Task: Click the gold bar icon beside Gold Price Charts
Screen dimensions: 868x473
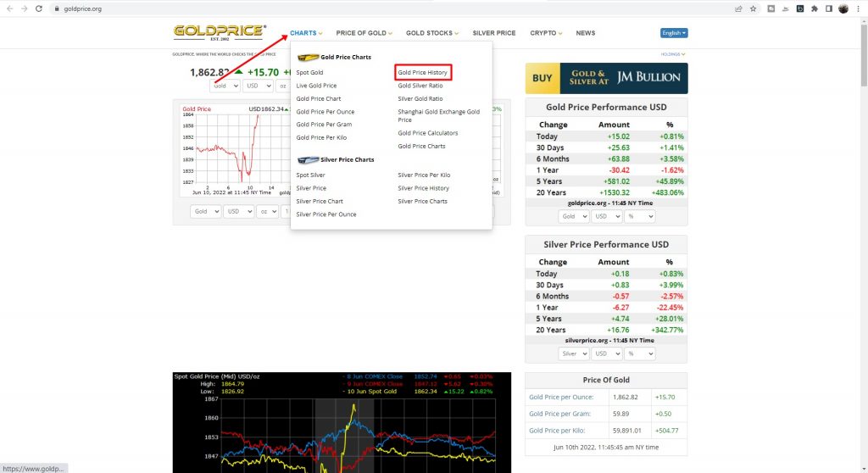Action: [x=308, y=58]
